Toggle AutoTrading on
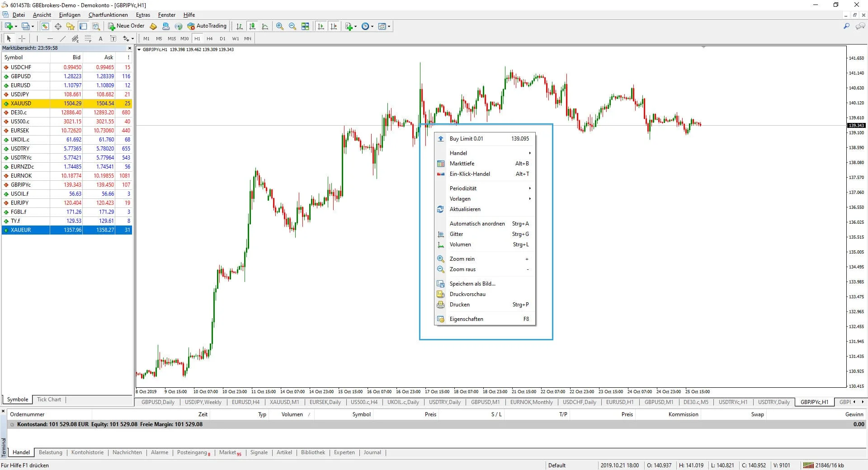Image resolution: width=868 pixels, height=470 pixels. pyautogui.click(x=207, y=26)
